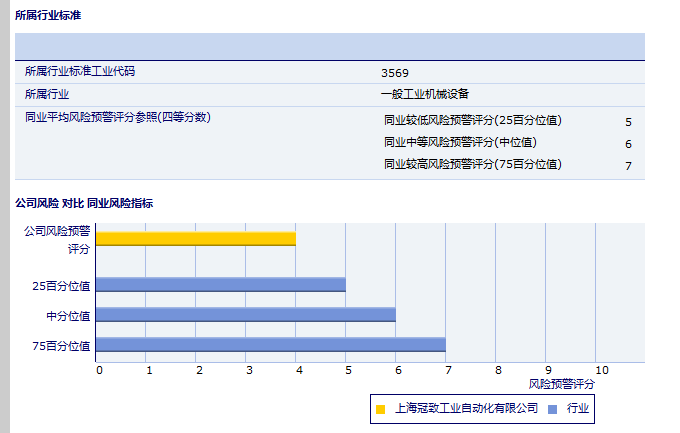The height and width of the screenshot is (433, 680).
Task: Open the 同业平均风险预警评分参照(四等分数) link
Action: click(117, 117)
